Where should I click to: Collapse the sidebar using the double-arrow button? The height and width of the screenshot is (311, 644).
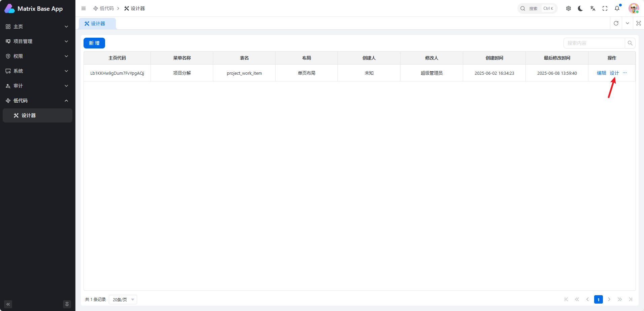click(8, 304)
